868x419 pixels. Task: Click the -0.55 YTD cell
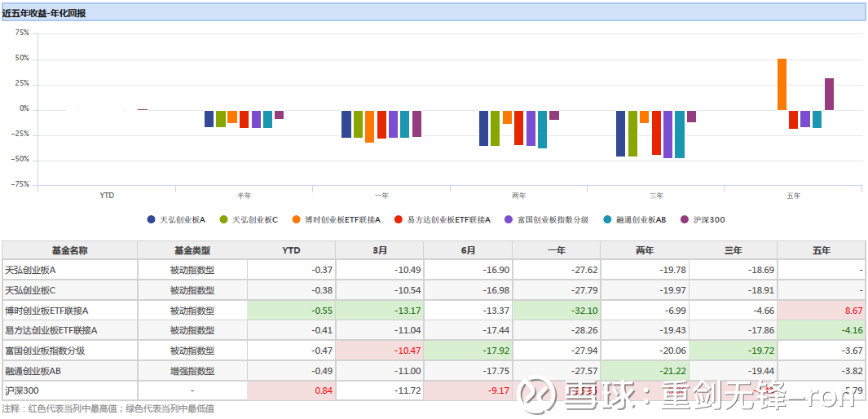(x=291, y=311)
